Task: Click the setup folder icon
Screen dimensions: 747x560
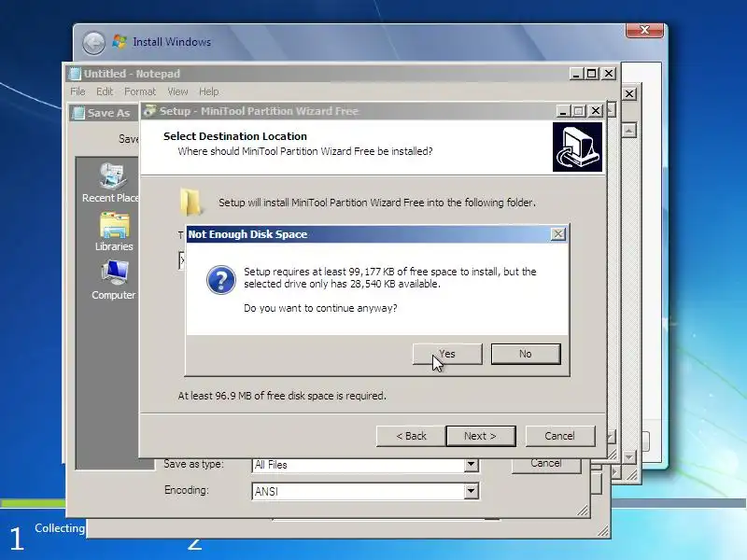Action: [191, 202]
